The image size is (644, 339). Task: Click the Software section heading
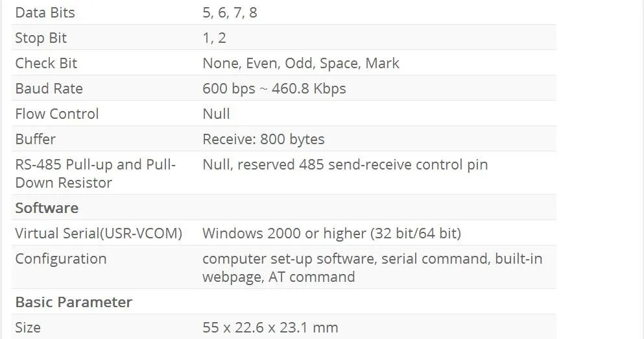coord(47,208)
